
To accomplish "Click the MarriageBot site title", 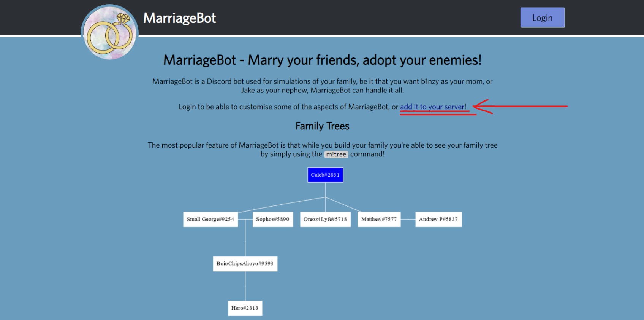I will pyautogui.click(x=179, y=18).
